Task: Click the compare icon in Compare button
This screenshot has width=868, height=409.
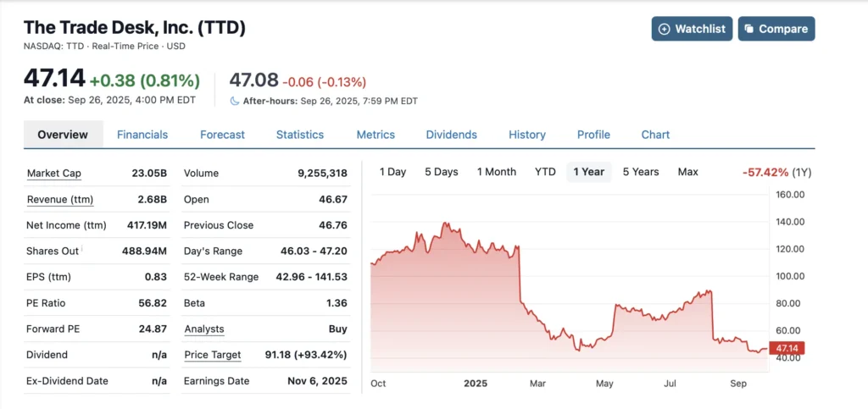Action: click(x=749, y=29)
